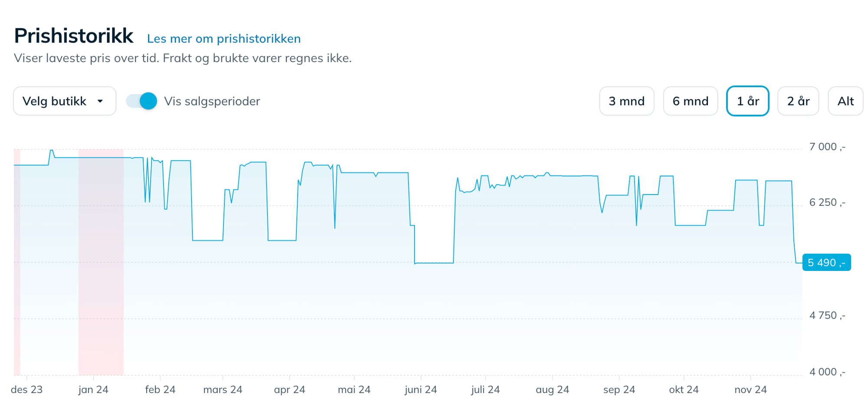Select the 3 mnd time range
The width and height of the screenshot is (868, 409).
tap(626, 101)
